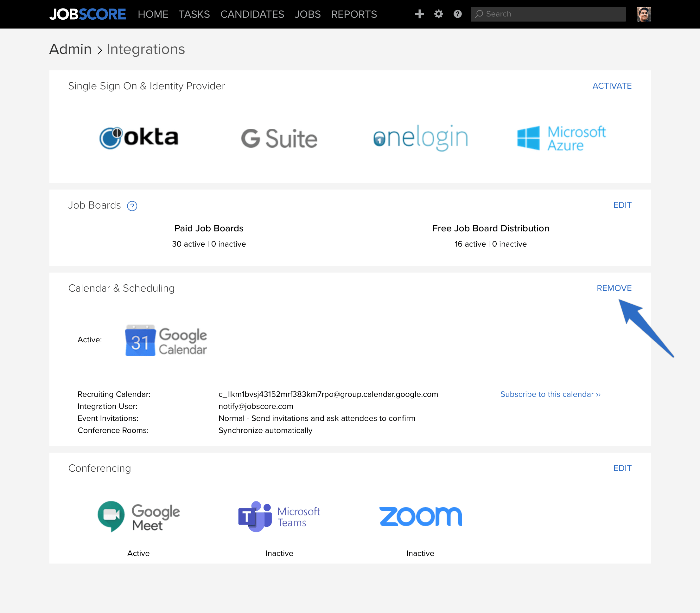Open the settings gear icon

tap(438, 14)
